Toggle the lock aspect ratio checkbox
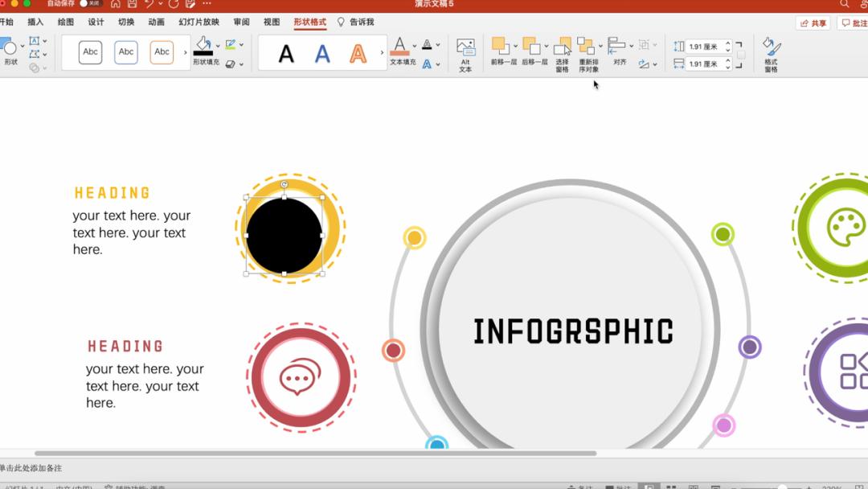The height and width of the screenshot is (489, 868). (x=741, y=55)
